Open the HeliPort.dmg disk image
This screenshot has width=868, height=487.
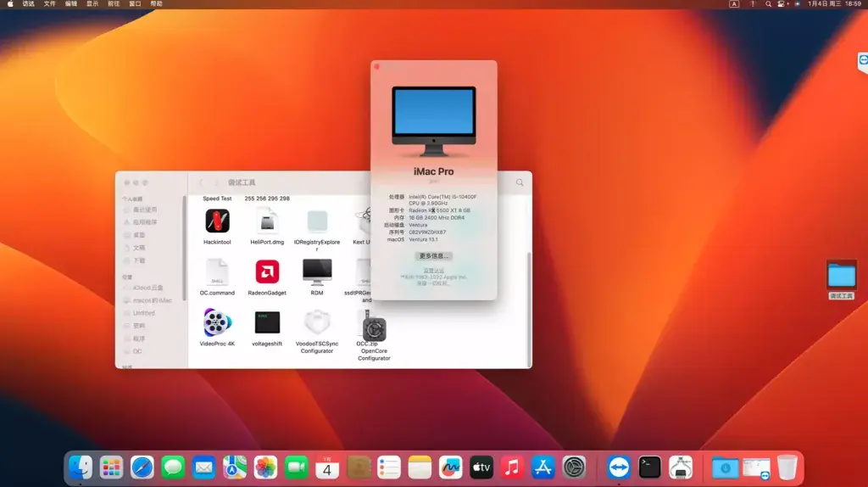(267, 221)
